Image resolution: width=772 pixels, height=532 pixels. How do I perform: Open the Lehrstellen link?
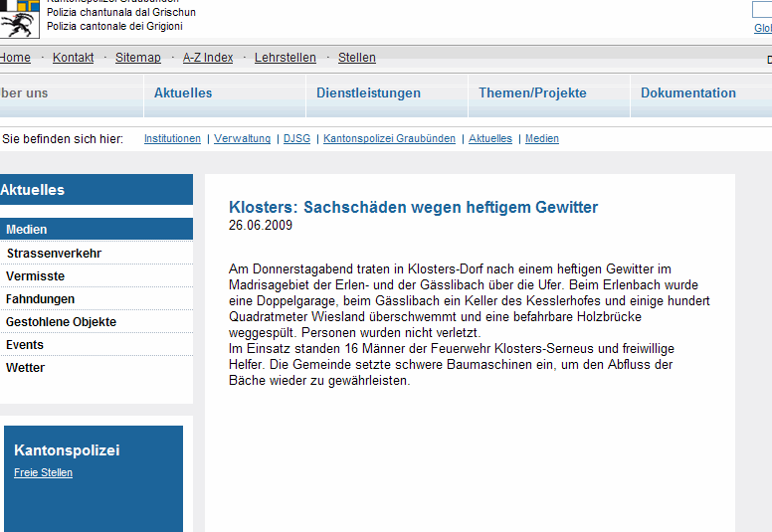[286, 58]
